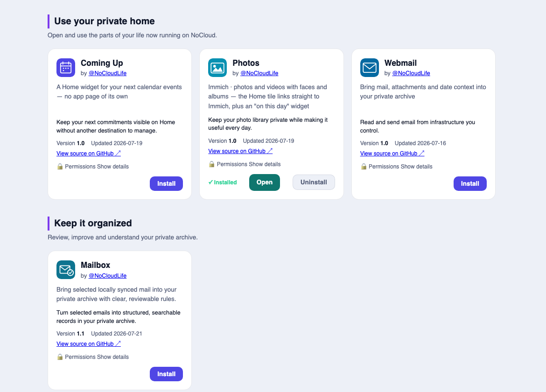
Task: Expand Permissions details for Coming Up
Action: [x=113, y=167]
